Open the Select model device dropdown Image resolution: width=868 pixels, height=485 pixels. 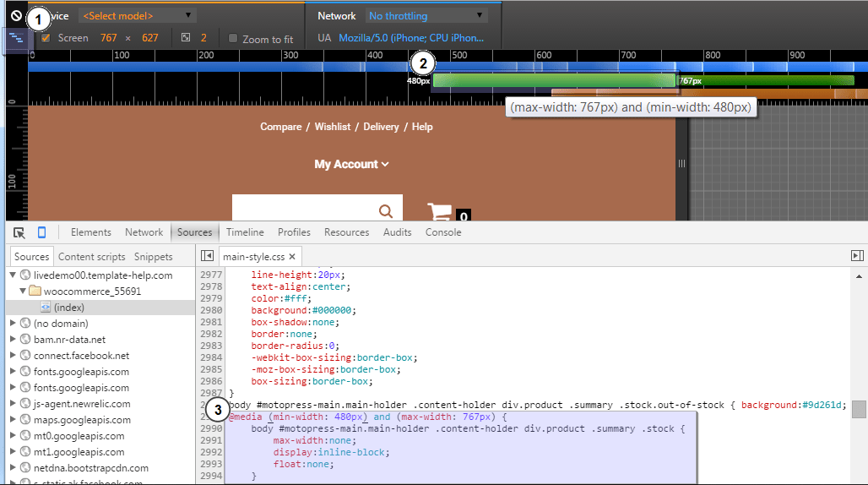point(137,15)
